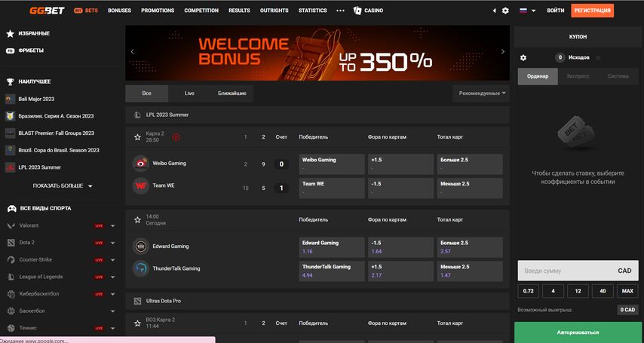Screen dimensions: 644x343
Task: Select the Кибербаскетбол icon
Action: coord(11,294)
